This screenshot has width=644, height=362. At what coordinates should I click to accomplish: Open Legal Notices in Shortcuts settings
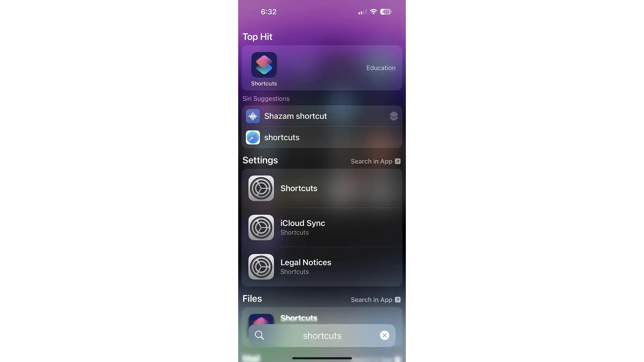[322, 266]
